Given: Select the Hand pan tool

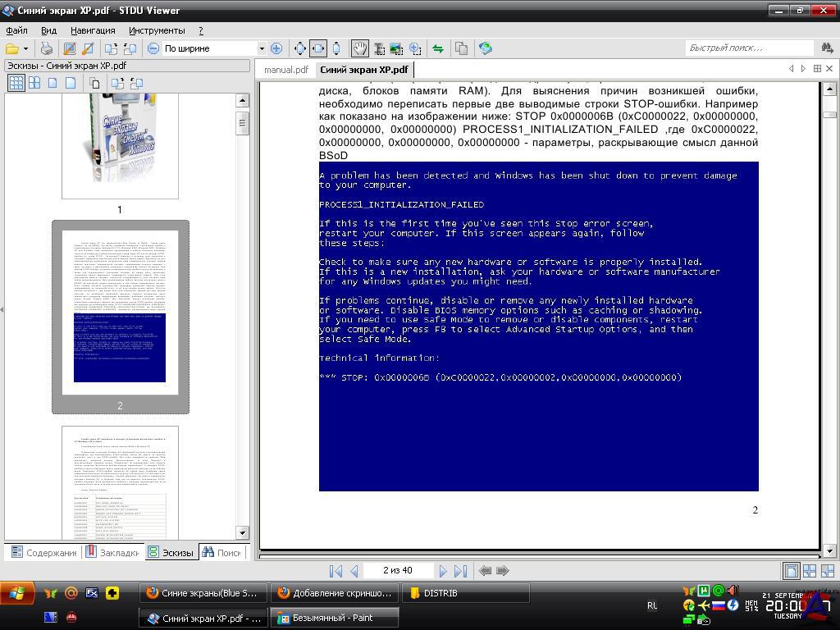Looking at the screenshot, I should (359, 48).
